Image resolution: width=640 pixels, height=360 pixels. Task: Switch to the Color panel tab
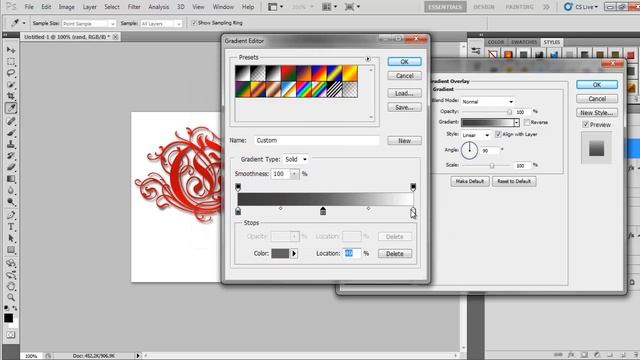click(496, 42)
